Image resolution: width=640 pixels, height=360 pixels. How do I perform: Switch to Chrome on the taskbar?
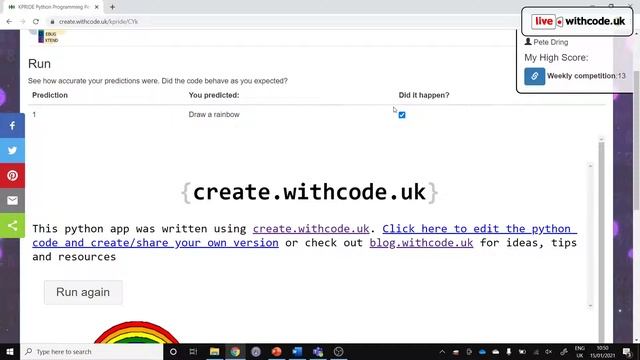[x=235, y=351]
